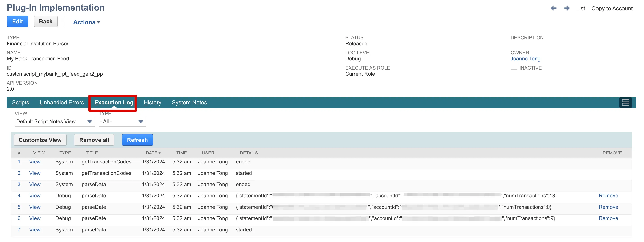This screenshot has width=644, height=242.
Task: Remove the log entry with numTransactions 9
Action: [608, 218]
